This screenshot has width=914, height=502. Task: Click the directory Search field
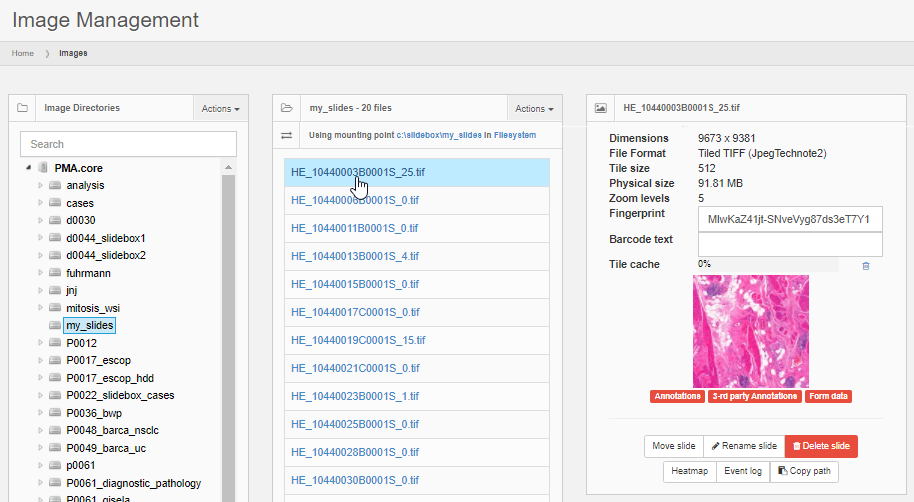click(128, 144)
